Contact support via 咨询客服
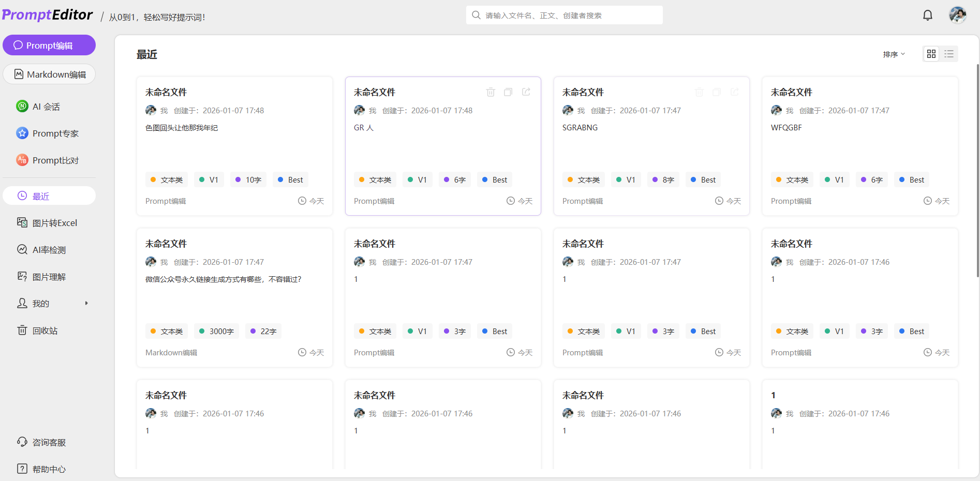Image resolution: width=980 pixels, height=481 pixels. click(x=48, y=442)
